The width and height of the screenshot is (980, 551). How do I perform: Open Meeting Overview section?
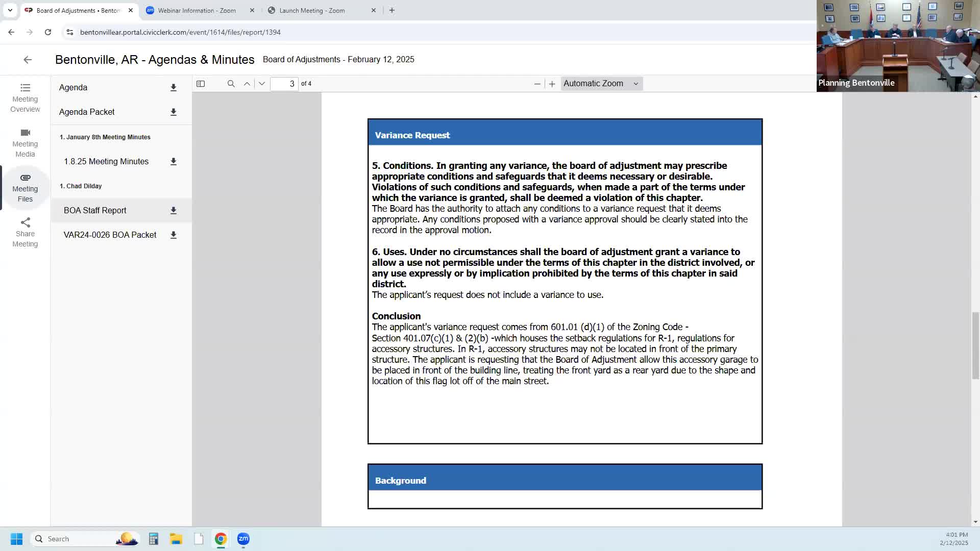[x=25, y=98]
